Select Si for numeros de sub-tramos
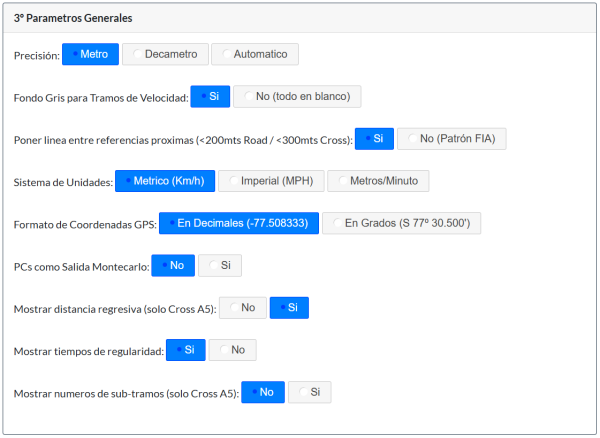 tap(309, 392)
